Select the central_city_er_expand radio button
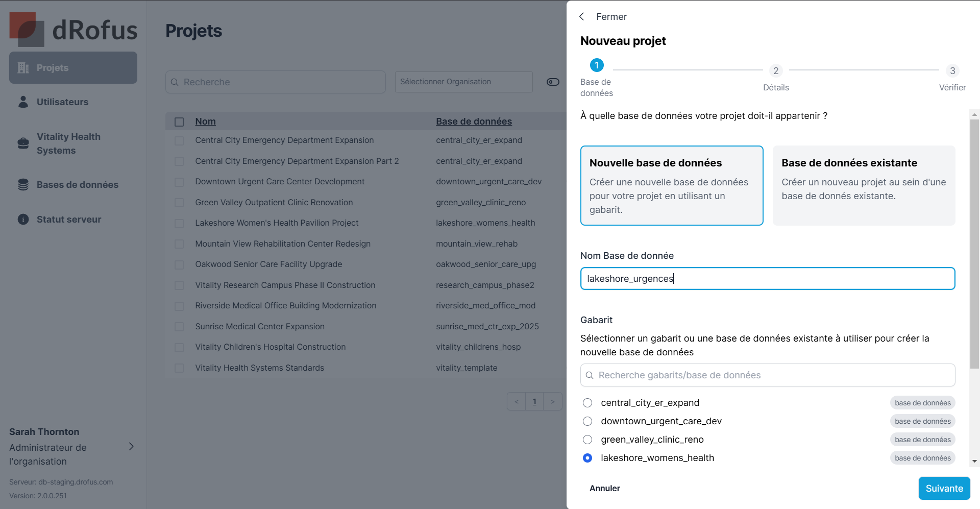980x509 pixels. coord(587,403)
